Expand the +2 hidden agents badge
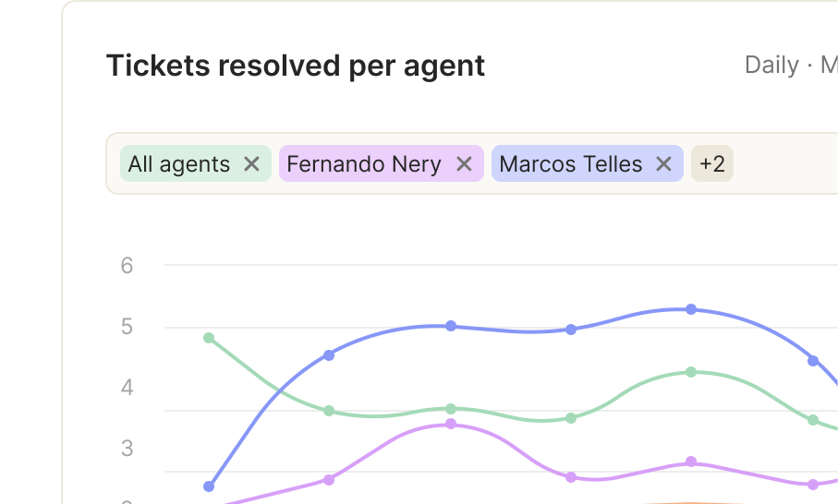Image resolution: width=838 pixels, height=504 pixels. coord(711,164)
